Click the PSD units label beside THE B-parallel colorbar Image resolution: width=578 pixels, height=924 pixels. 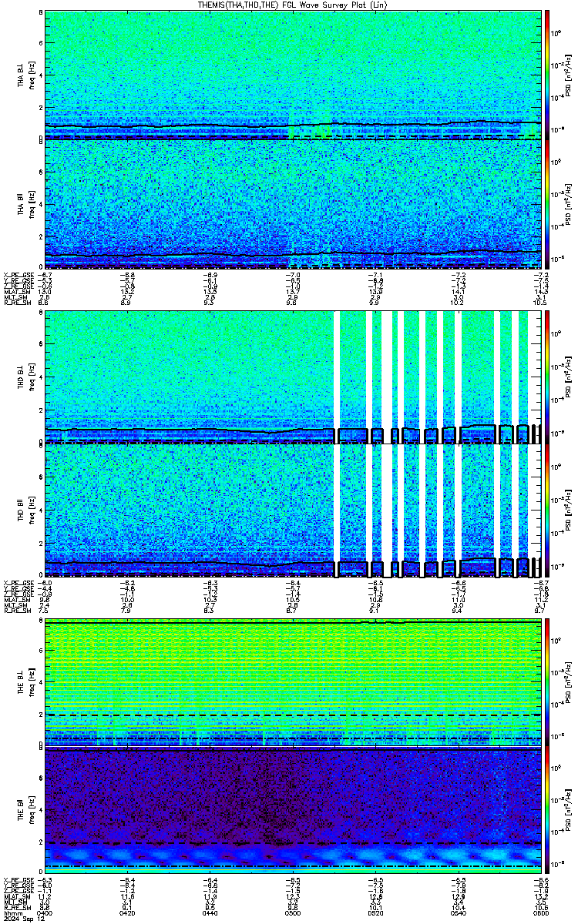coord(568,812)
